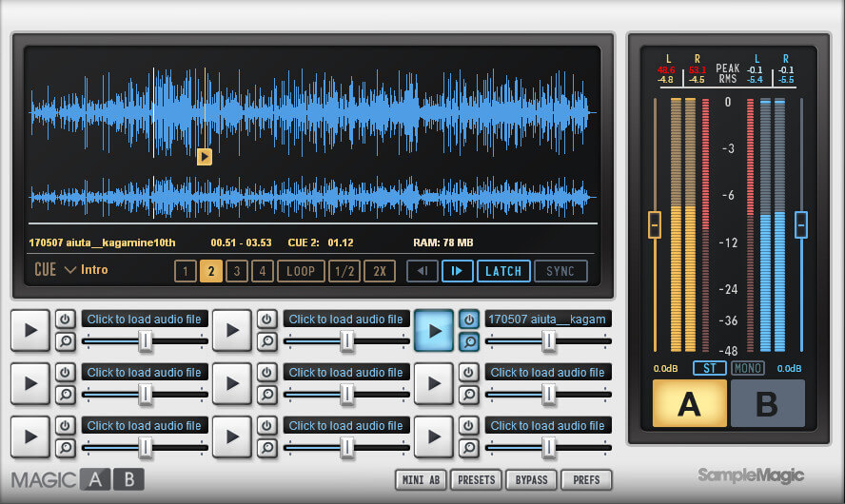This screenshot has width=845, height=504.
Task: Open the PRESETS menu
Action: (x=477, y=480)
